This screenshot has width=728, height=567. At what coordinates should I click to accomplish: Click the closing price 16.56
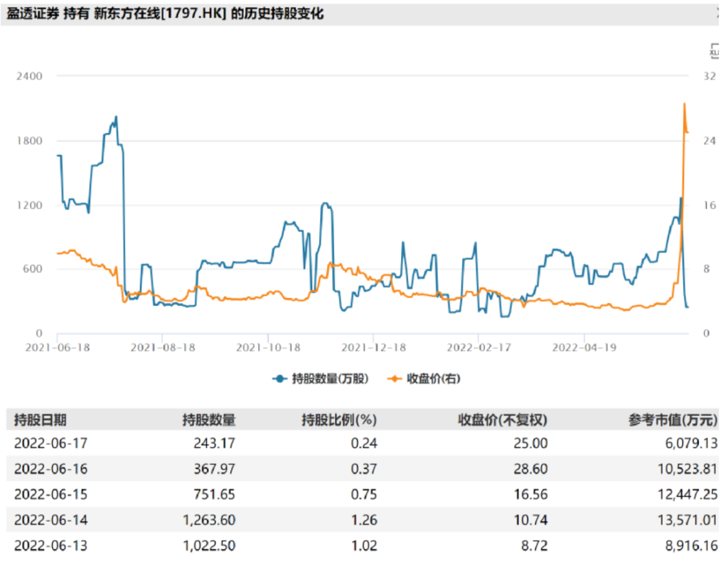530,494
